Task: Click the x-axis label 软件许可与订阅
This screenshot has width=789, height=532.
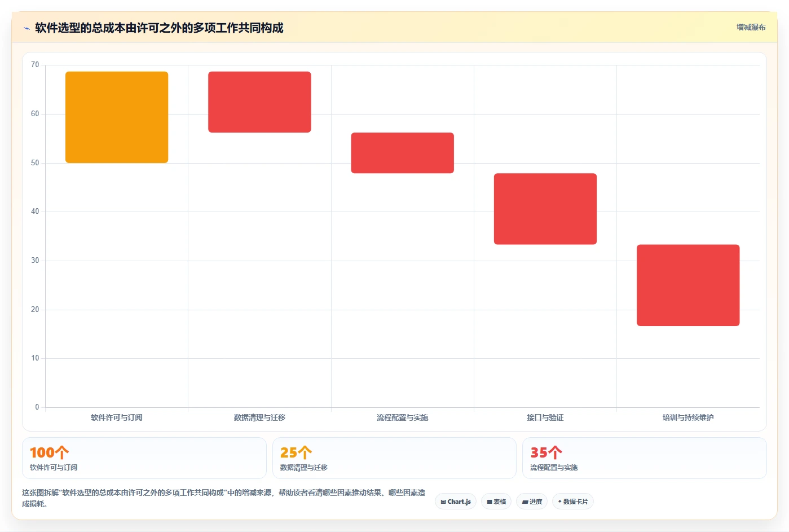Action: [x=117, y=417]
